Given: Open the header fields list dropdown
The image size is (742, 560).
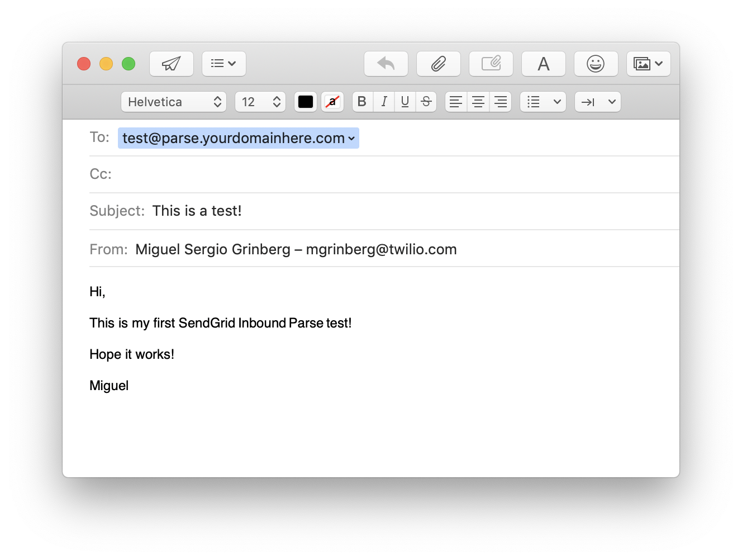Looking at the screenshot, I should coord(223,64).
